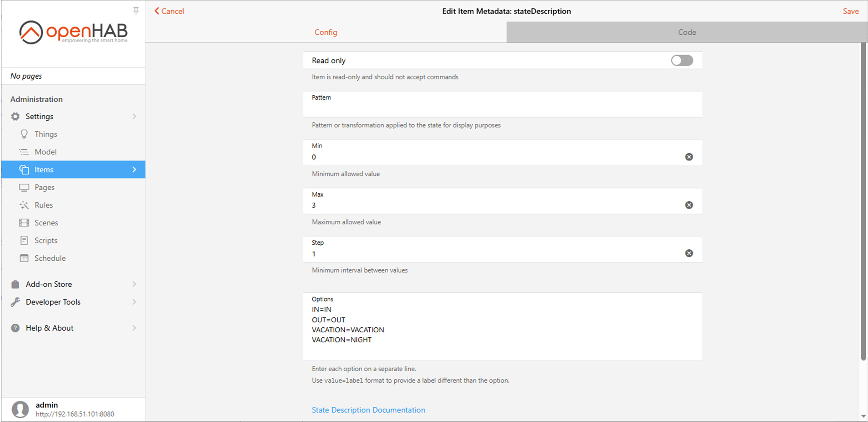Save the stateDescription metadata
The width and height of the screenshot is (868, 422).
pyautogui.click(x=851, y=11)
